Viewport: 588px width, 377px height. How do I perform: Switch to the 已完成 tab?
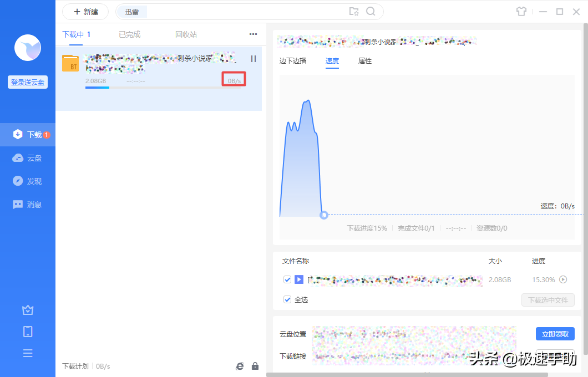pos(129,34)
